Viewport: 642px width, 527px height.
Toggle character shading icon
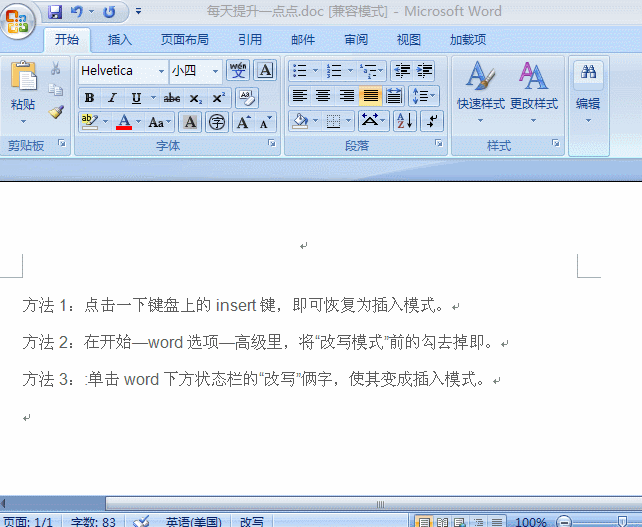190,122
